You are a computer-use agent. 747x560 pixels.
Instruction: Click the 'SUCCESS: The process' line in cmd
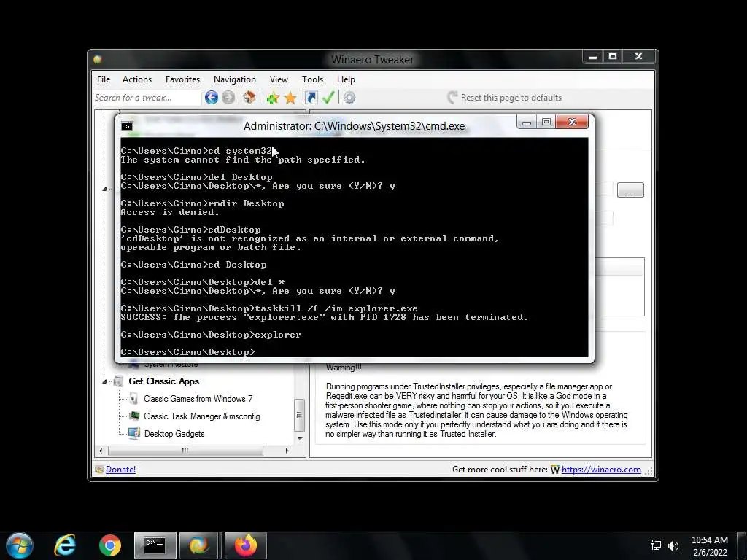[325, 317]
